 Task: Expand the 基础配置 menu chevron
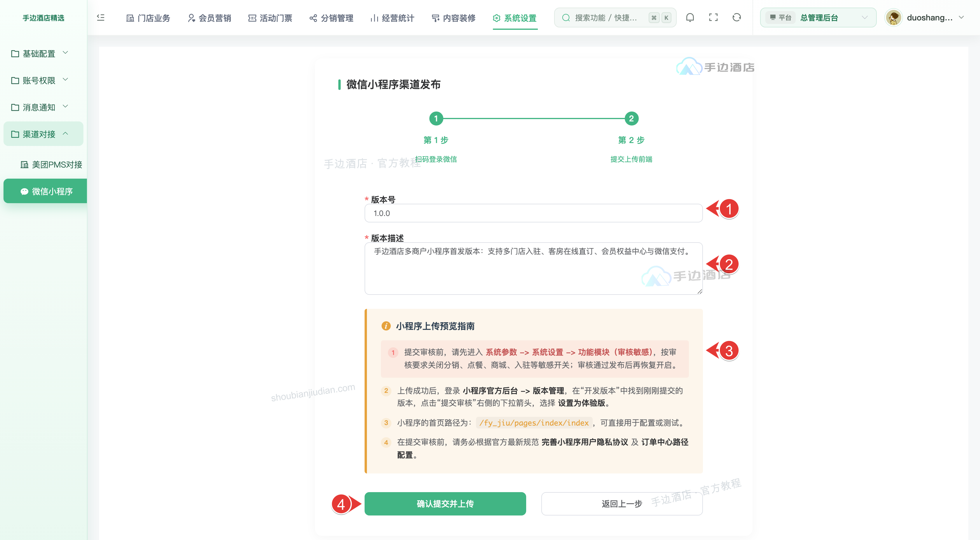click(x=65, y=53)
